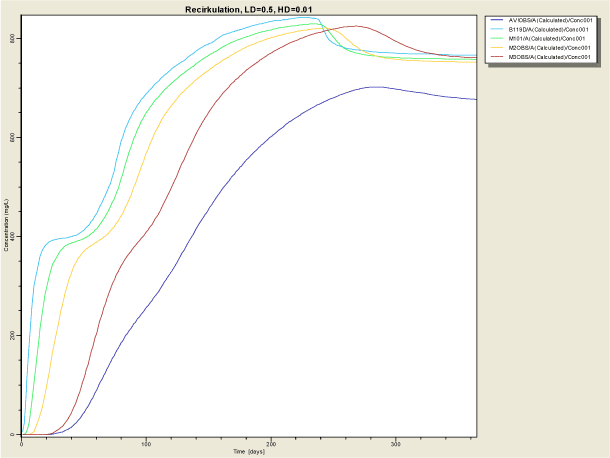Click the 400 tick on the concentration axis
The height and width of the screenshot is (458, 610).
14,236
